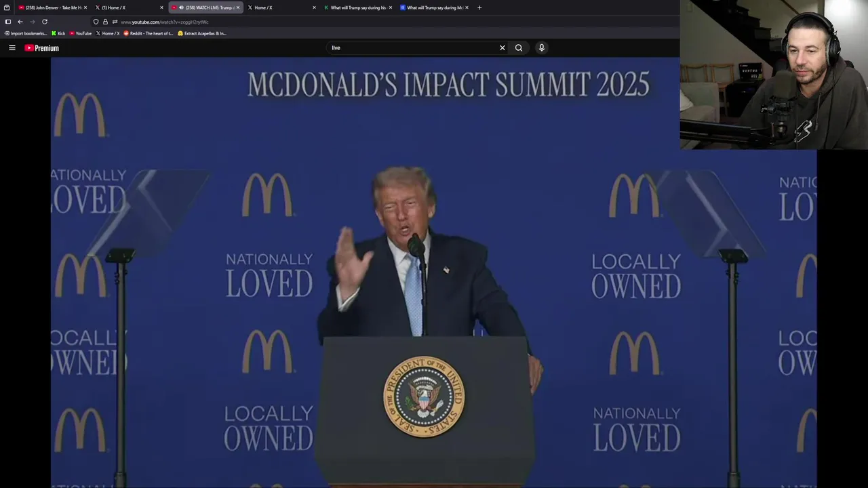Close the WATCH LIVE Trump tab

[x=237, y=7]
